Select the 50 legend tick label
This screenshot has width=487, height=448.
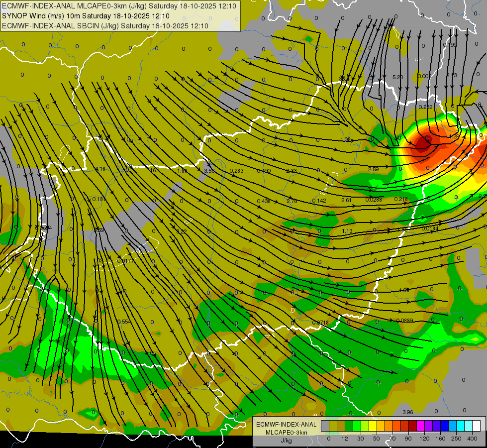[377, 439]
